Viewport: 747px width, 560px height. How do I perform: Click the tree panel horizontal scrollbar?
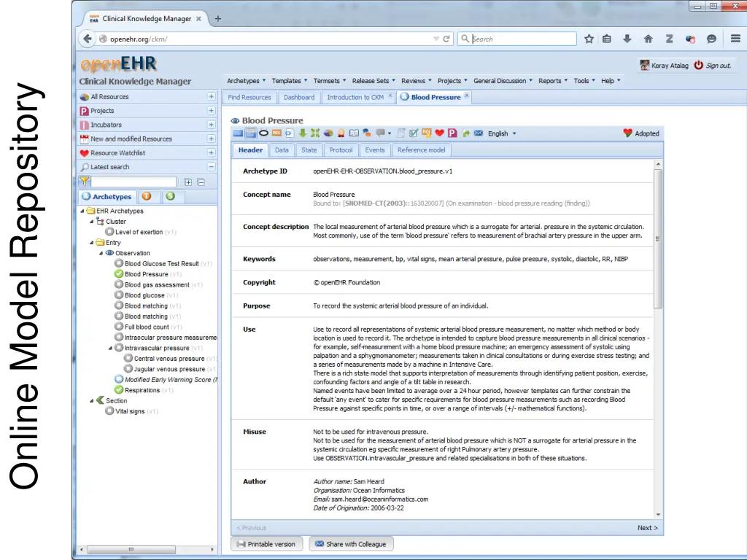point(131,550)
